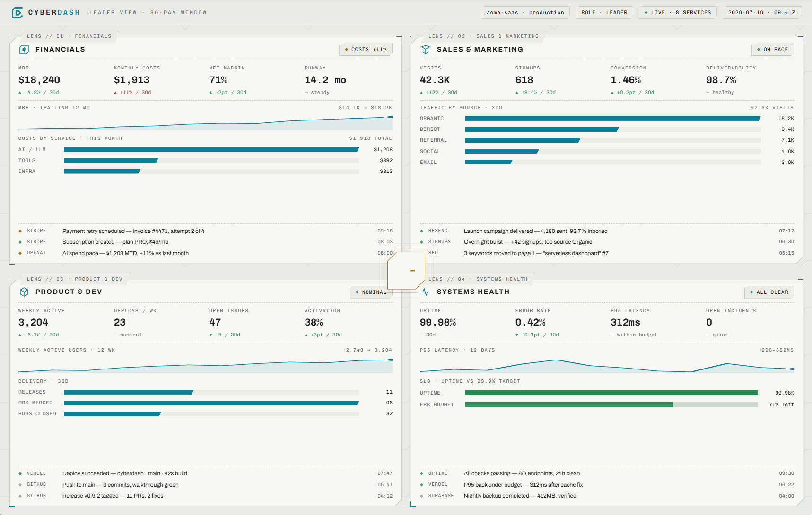The image size is (812, 515).
Task: Open the 'Payment retry scheduled' Stripe event
Action: 205,231
